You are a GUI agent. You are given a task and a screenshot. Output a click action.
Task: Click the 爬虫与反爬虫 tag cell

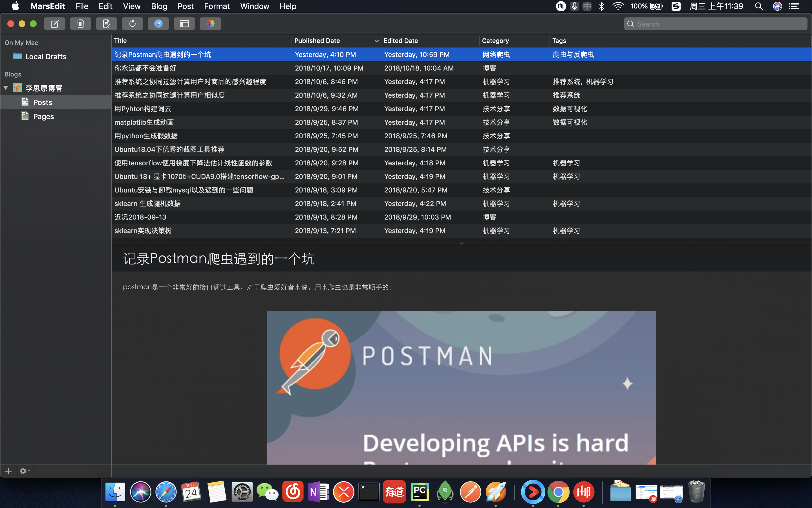click(x=573, y=54)
